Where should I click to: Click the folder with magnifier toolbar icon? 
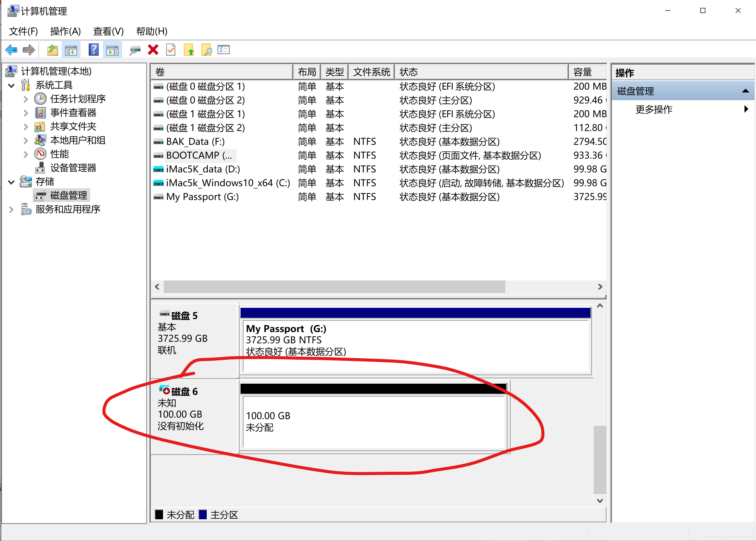[206, 50]
